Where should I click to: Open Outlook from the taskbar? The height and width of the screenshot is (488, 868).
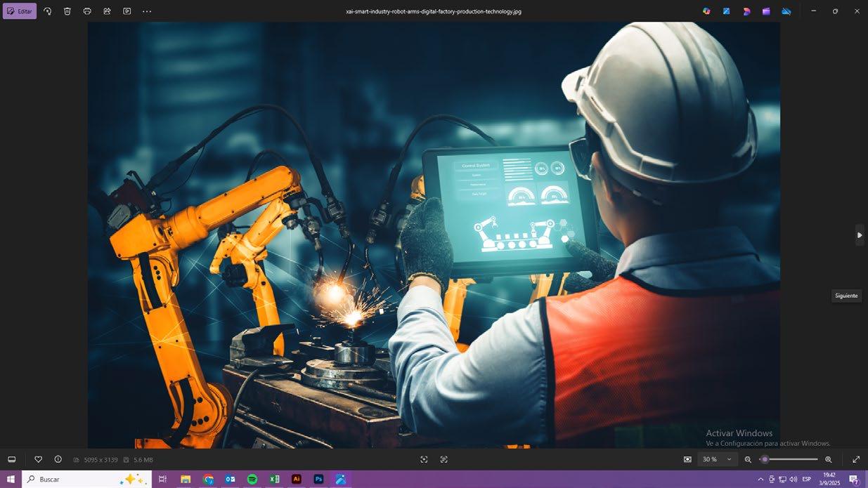(x=230, y=479)
